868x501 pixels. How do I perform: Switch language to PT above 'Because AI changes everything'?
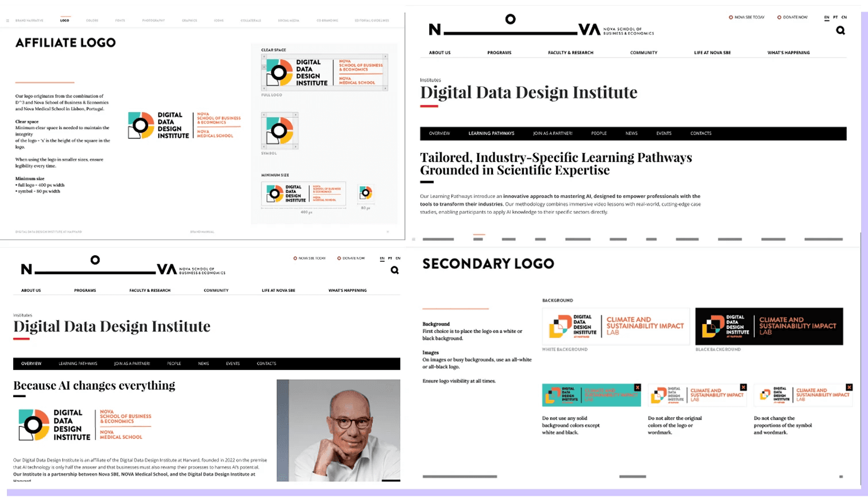pyautogui.click(x=390, y=259)
